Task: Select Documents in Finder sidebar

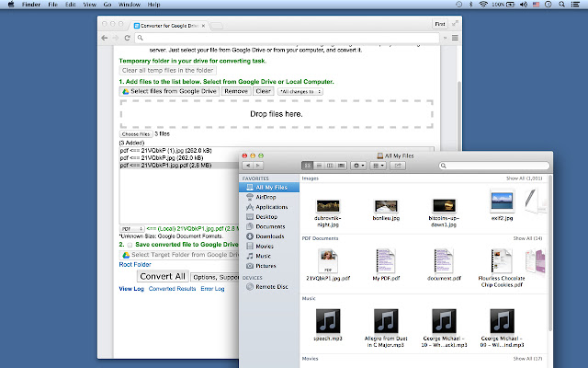Action: tap(269, 226)
